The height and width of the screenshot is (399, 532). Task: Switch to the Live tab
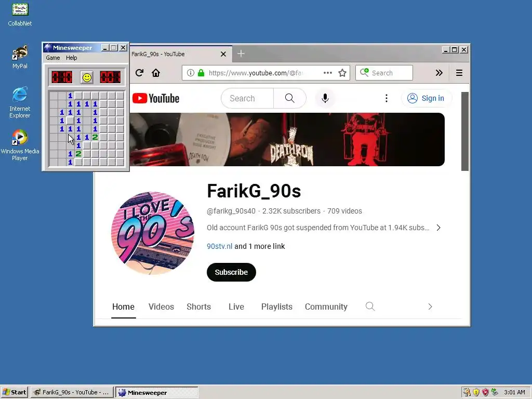tap(236, 307)
